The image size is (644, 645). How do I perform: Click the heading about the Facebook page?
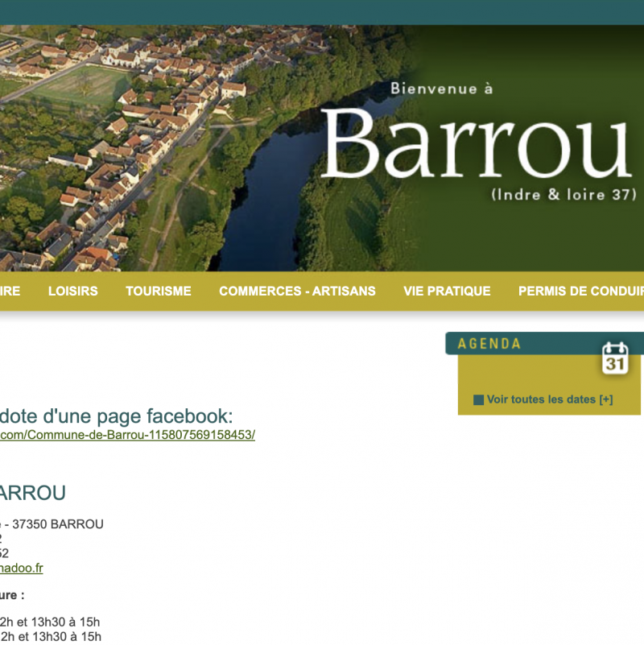(x=117, y=416)
